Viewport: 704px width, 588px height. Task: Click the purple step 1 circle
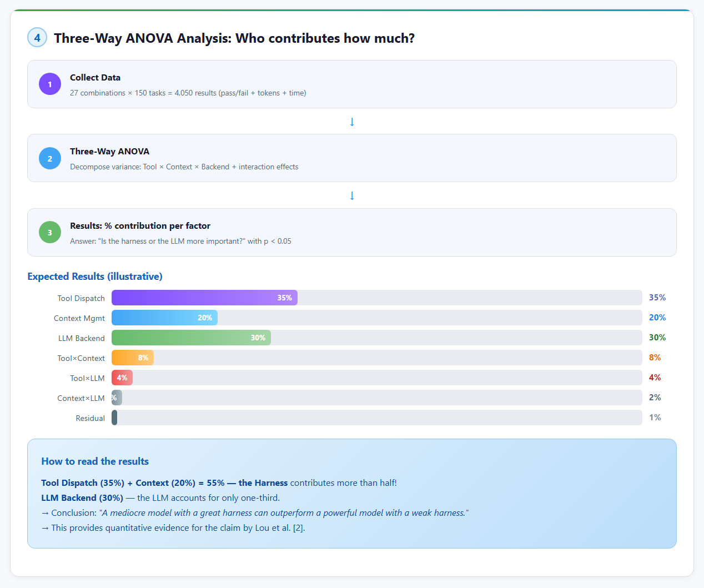click(x=50, y=84)
